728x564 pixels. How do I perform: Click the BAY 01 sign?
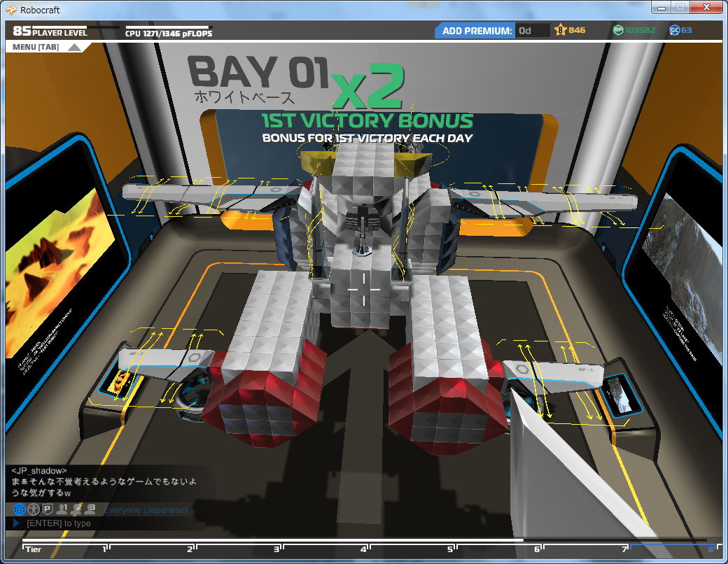(x=258, y=72)
